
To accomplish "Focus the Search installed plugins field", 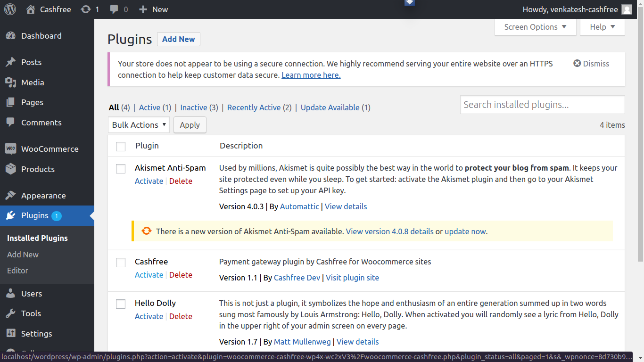I will tap(542, 105).
